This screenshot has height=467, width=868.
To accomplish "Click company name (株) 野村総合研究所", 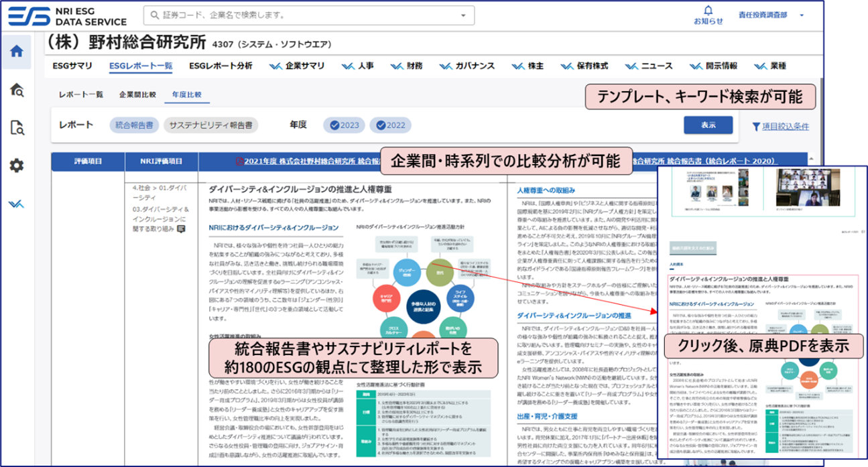I will pos(126,42).
